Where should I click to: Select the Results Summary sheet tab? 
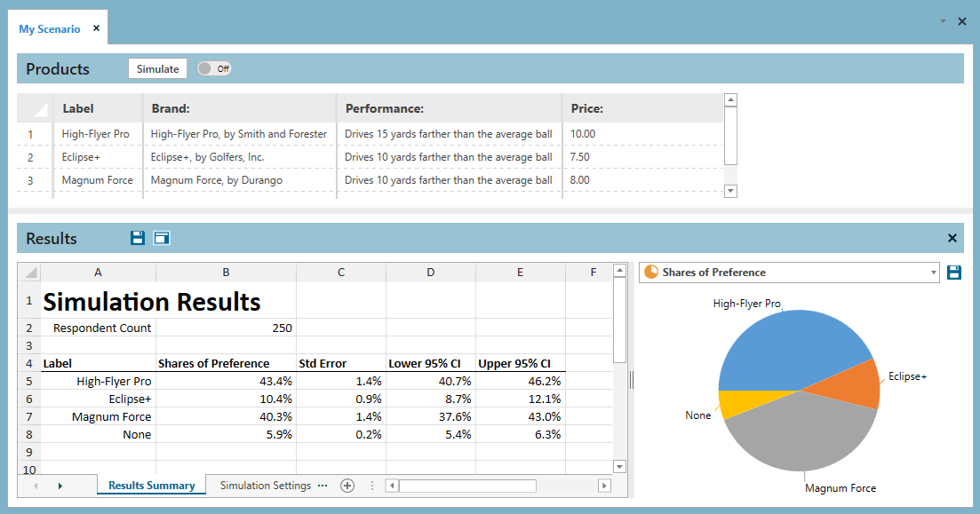pos(151,486)
